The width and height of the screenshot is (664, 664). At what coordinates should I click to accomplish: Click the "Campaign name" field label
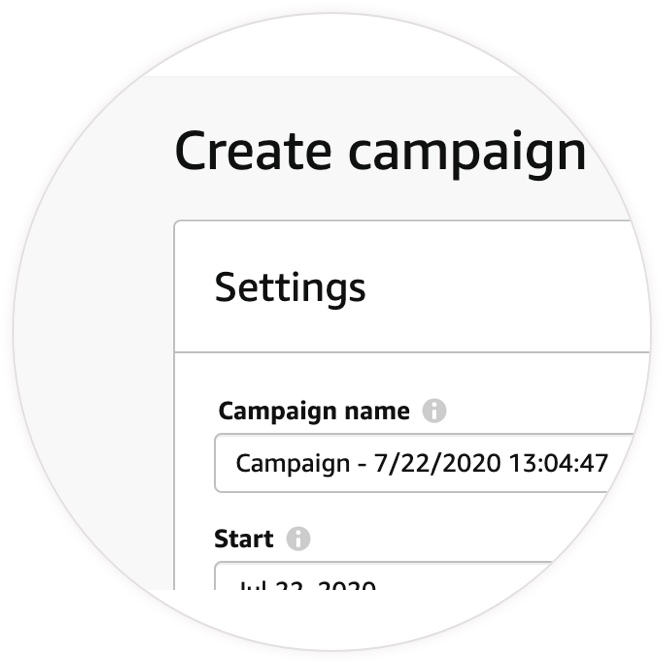pyautogui.click(x=314, y=411)
